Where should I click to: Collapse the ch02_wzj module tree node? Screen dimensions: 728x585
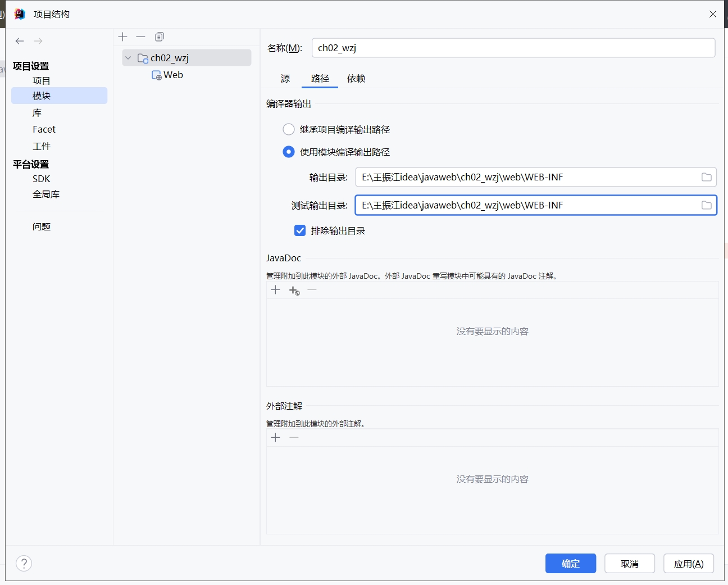click(128, 58)
